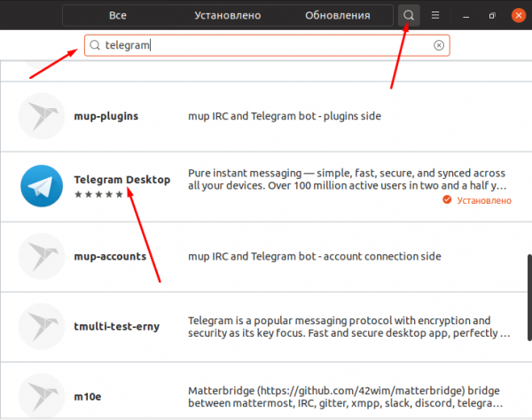
Task: Click the mup-accounts snap placeholder icon
Action: [42, 256]
